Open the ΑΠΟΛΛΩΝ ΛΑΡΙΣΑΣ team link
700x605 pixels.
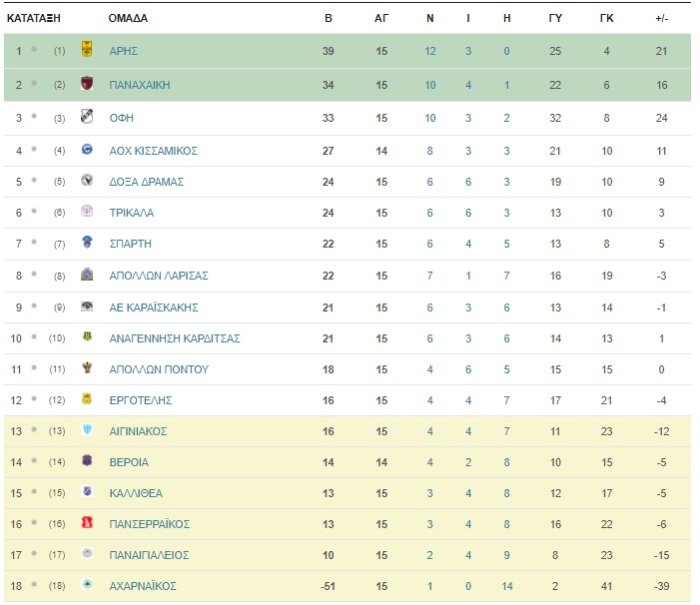159,276
